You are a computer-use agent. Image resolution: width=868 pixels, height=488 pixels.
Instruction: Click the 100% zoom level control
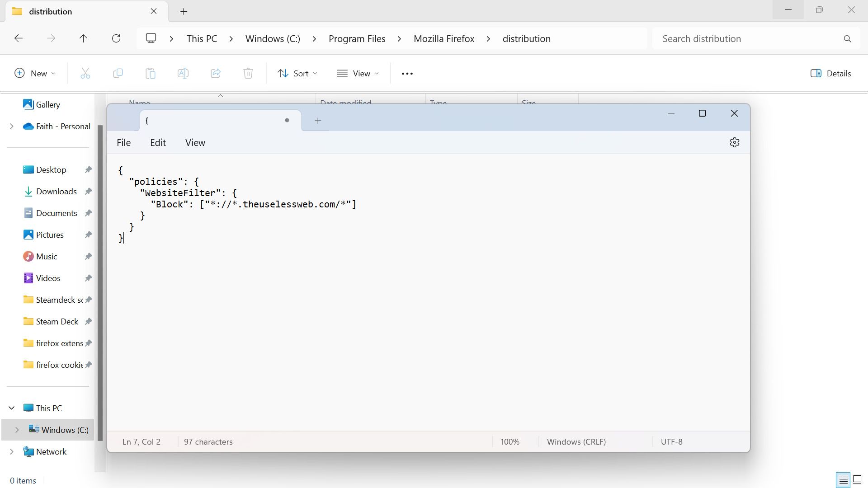coord(509,441)
